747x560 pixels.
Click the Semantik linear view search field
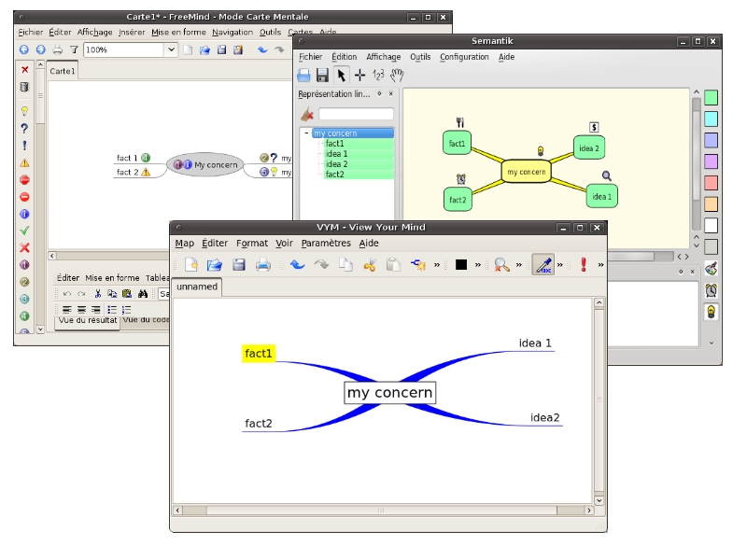point(356,114)
